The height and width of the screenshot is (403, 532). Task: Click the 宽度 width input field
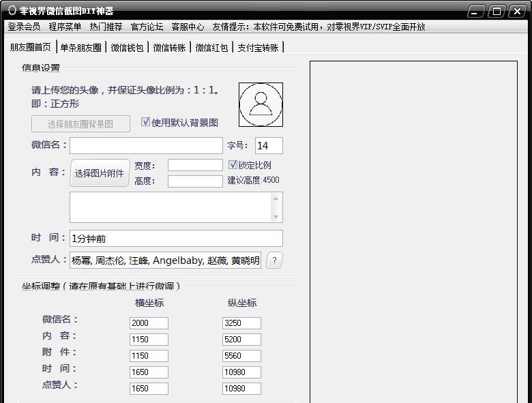coord(196,165)
